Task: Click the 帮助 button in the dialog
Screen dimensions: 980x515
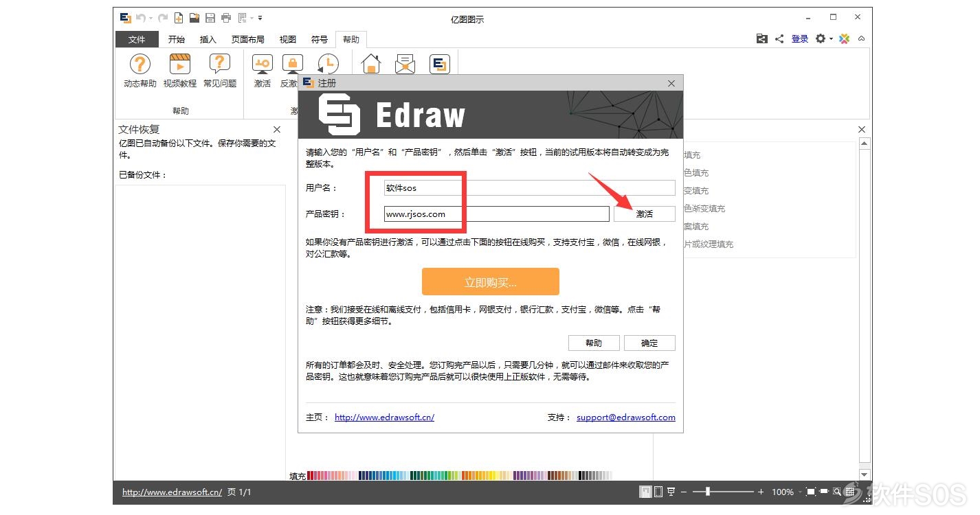Action: (x=594, y=343)
